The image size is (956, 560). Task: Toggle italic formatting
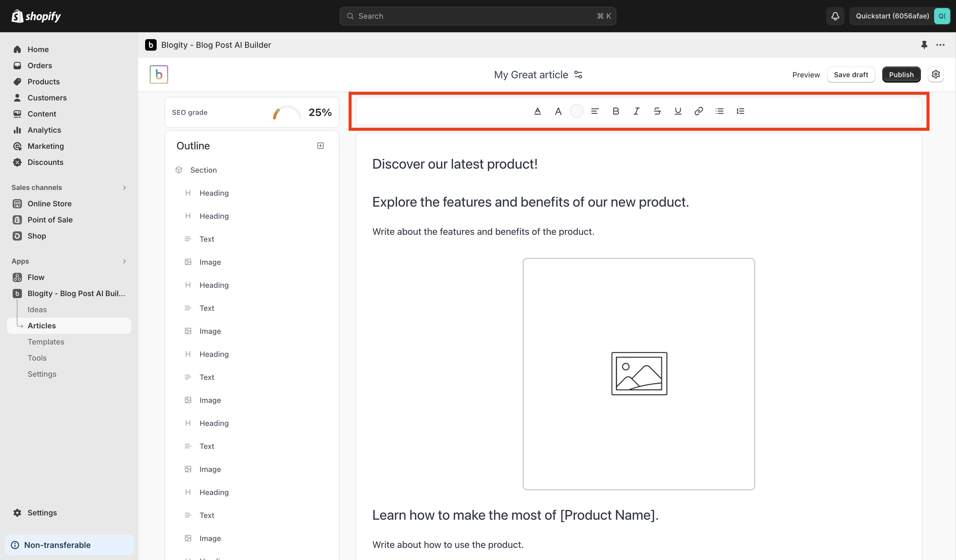point(637,111)
